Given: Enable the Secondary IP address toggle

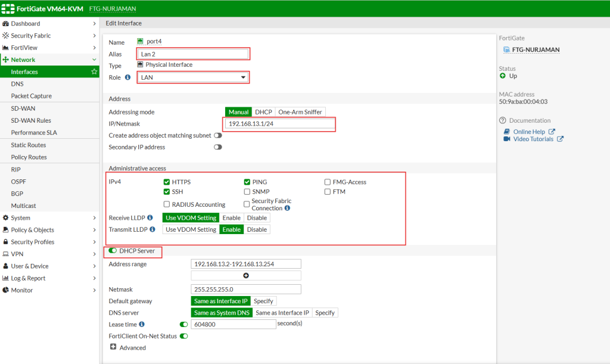Looking at the screenshot, I should click(218, 147).
